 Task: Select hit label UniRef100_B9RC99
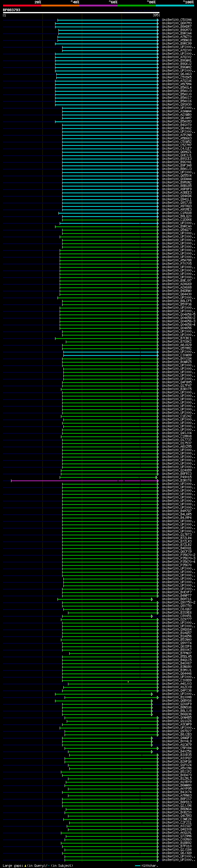[x=177, y=43]
